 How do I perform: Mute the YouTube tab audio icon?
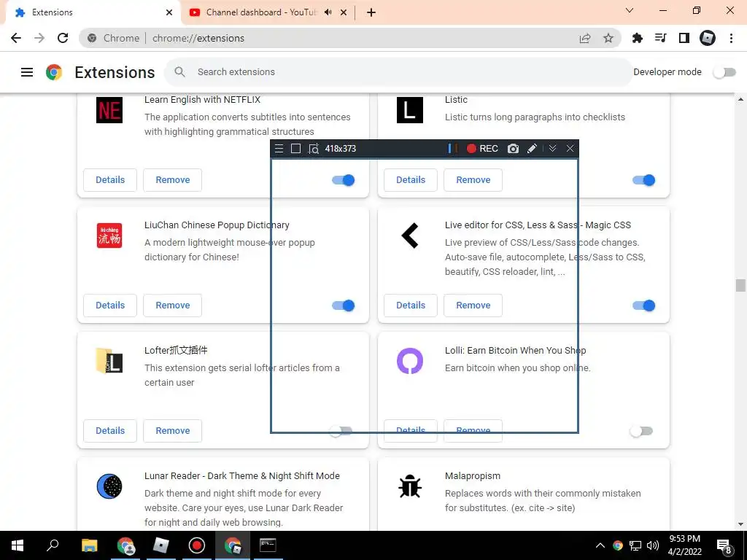click(328, 12)
